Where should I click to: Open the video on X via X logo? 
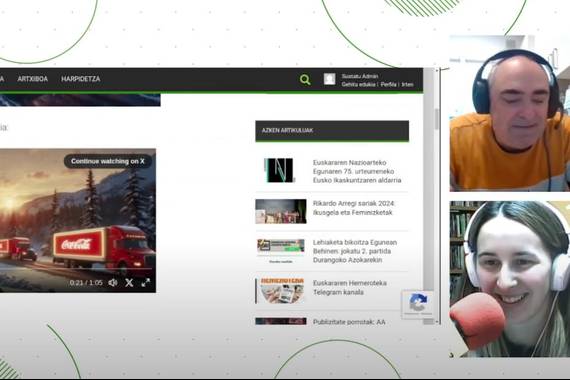pyautogui.click(x=129, y=283)
